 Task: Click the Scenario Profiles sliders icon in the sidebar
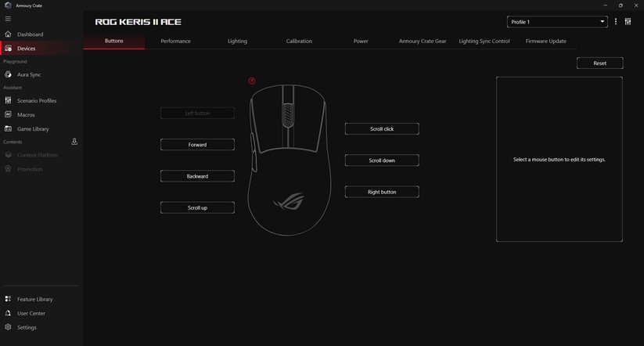click(x=8, y=100)
